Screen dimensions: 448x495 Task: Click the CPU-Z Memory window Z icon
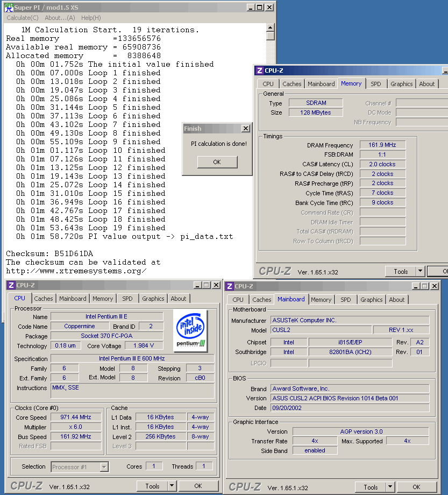coord(260,70)
